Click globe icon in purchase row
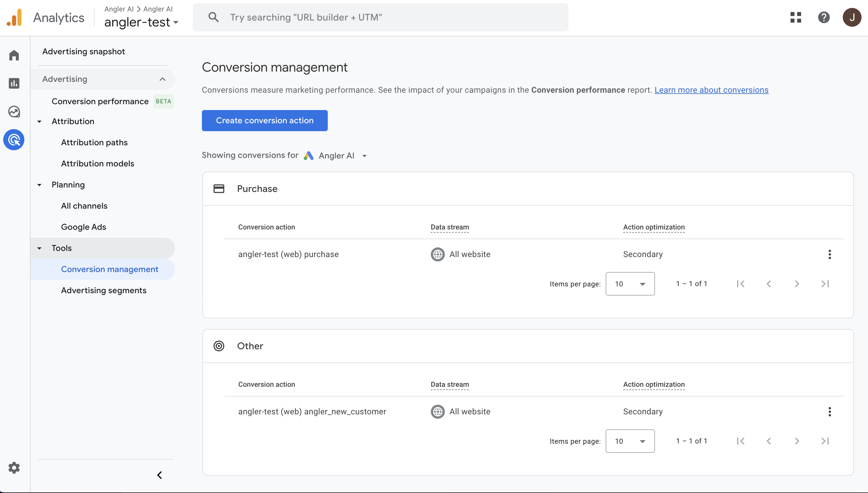 438,254
